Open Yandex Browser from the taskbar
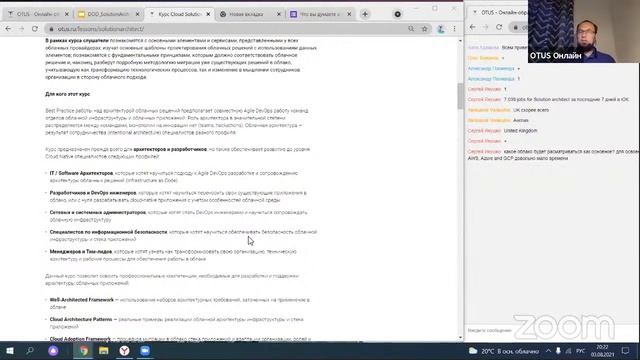640x360 pixels. click(x=124, y=351)
